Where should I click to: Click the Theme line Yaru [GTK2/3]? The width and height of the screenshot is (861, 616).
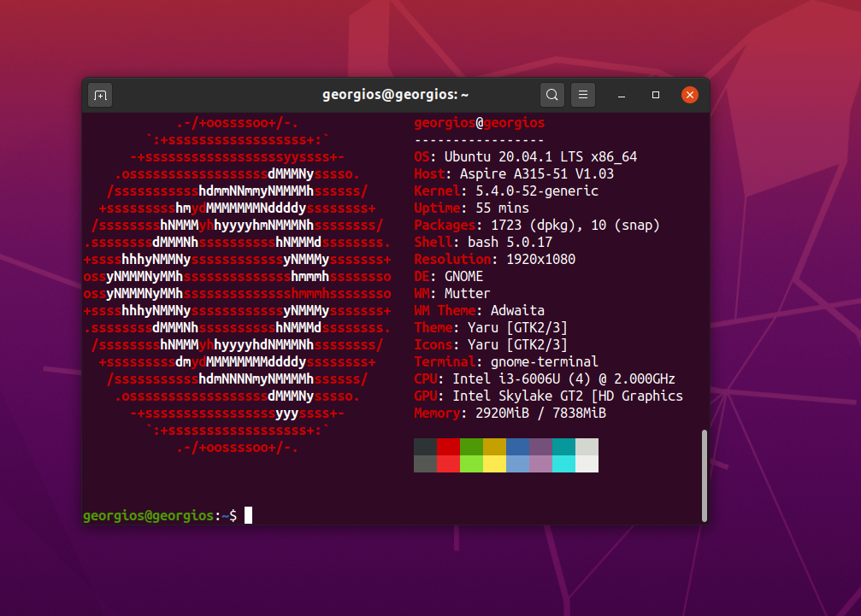(491, 327)
